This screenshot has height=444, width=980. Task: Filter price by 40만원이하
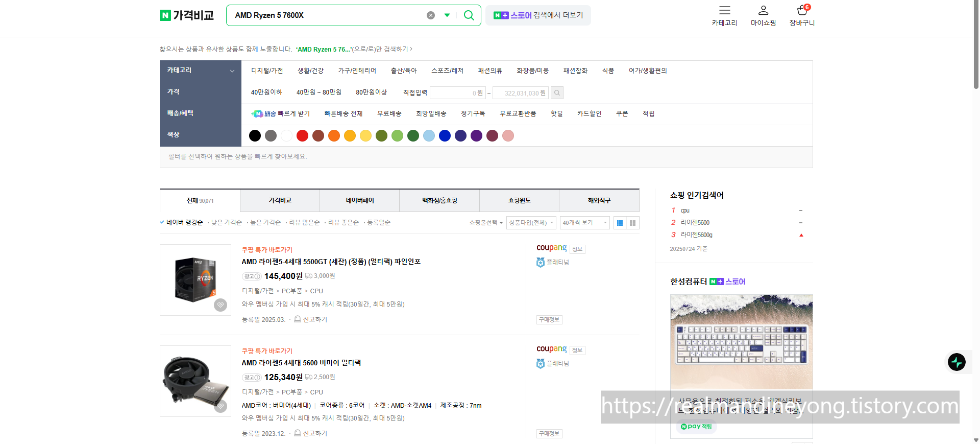click(266, 92)
